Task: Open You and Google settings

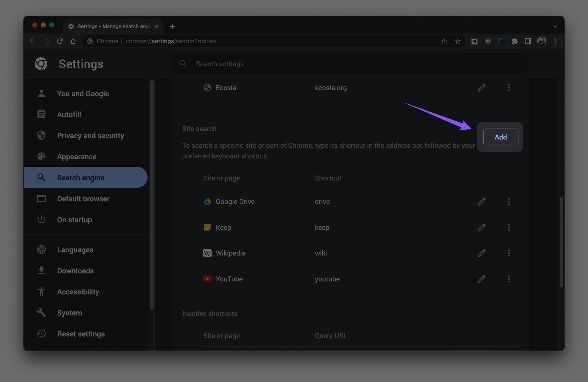Action: pyautogui.click(x=86, y=94)
